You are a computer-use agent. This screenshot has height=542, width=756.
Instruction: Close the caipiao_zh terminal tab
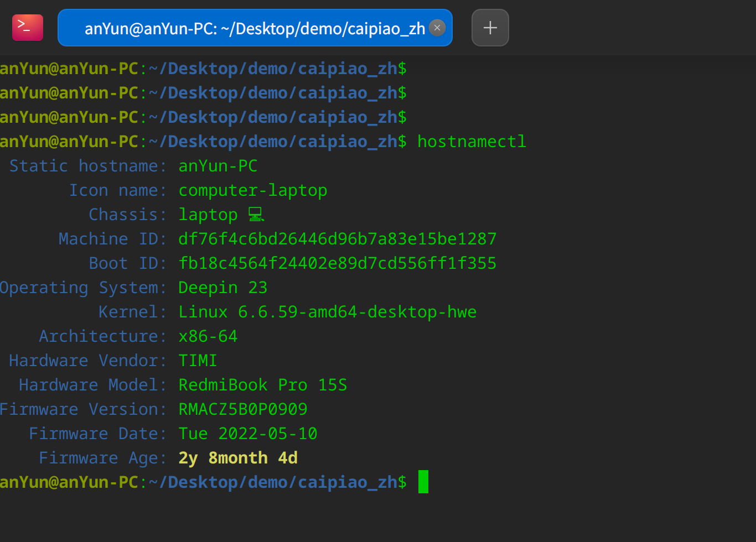pyautogui.click(x=437, y=28)
